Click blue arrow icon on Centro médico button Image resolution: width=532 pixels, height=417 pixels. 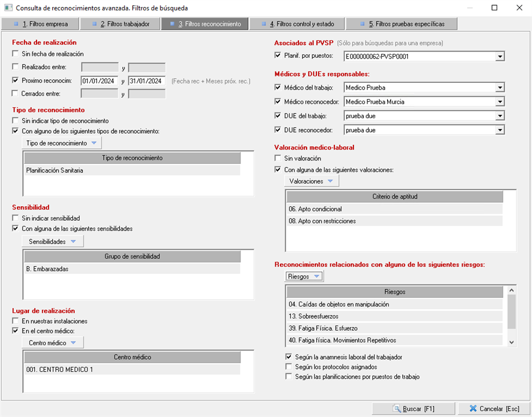[73, 343]
